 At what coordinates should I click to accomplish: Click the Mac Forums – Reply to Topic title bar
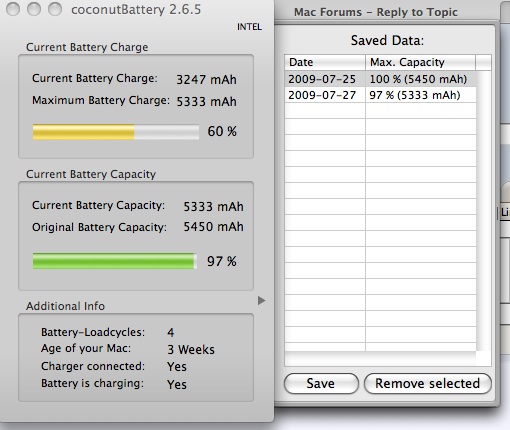pyautogui.click(x=376, y=12)
